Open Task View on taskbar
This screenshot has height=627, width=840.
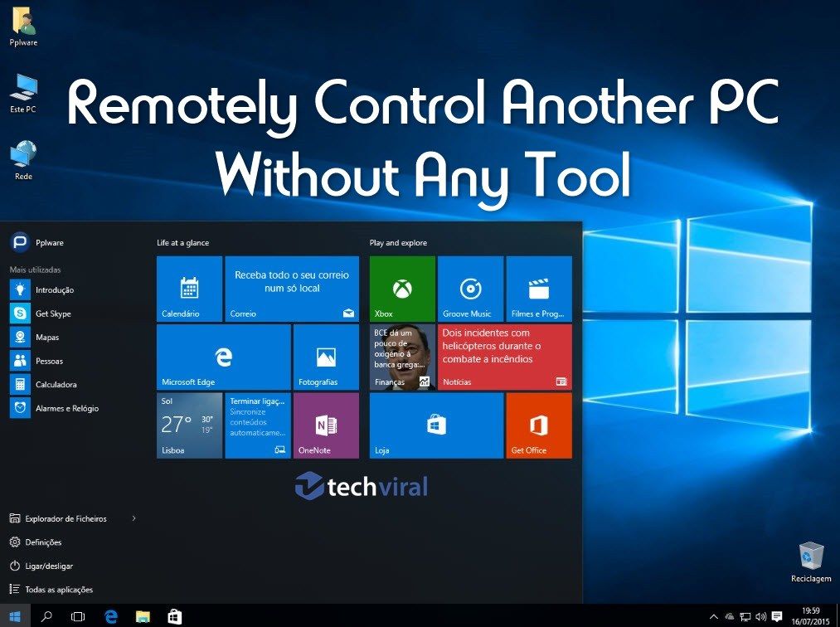coord(78,616)
